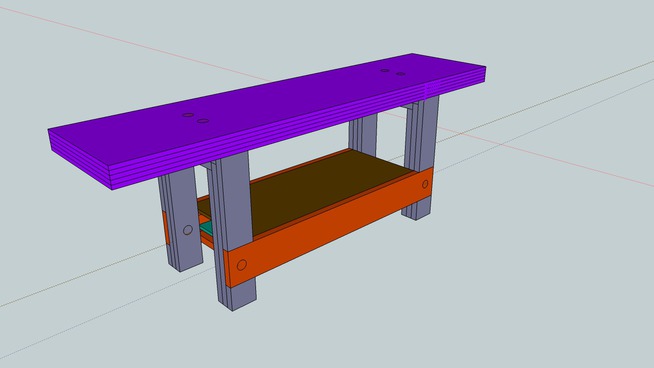Screen dimensions: 654x368
Task: Select the front-most gray leg
Action: [x=232, y=234]
